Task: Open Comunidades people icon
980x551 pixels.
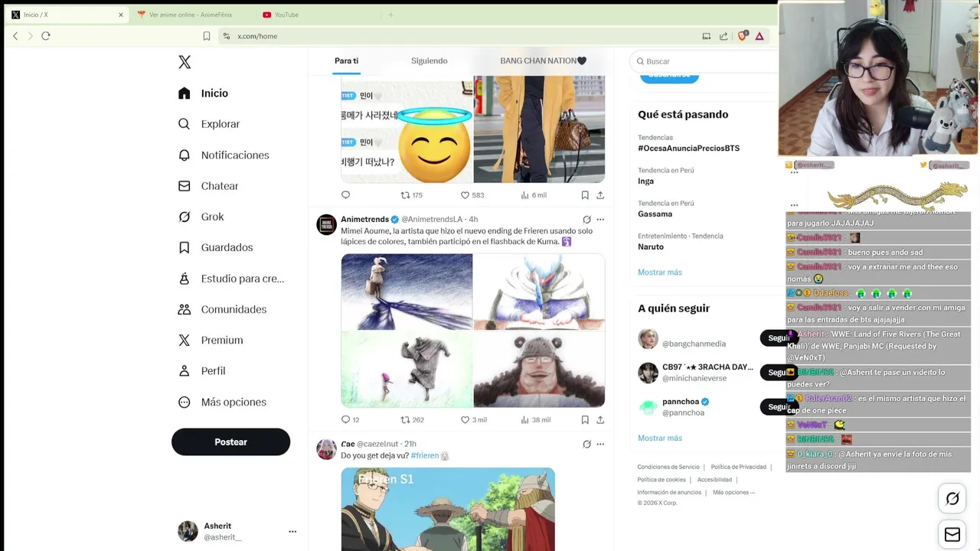Action: pyautogui.click(x=184, y=309)
